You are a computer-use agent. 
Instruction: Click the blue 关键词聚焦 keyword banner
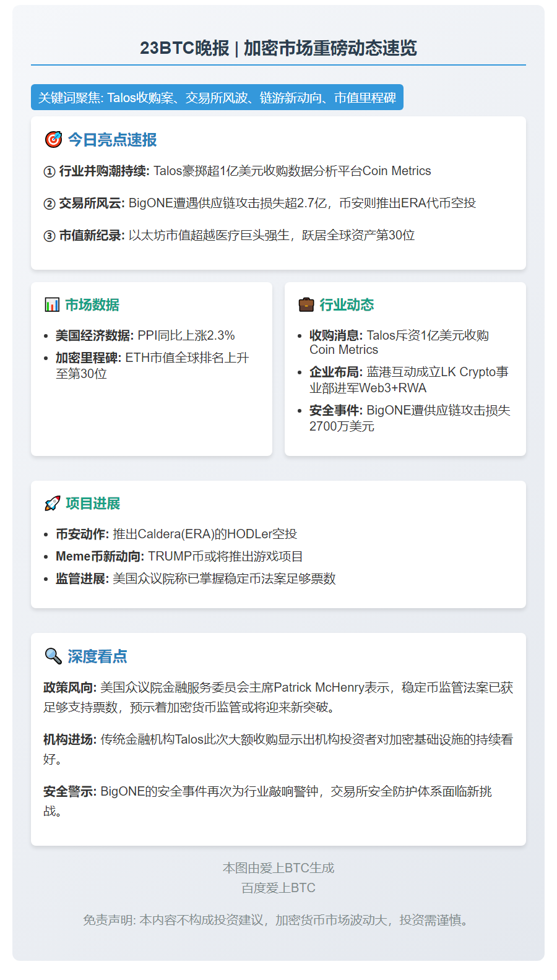point(217,97)
